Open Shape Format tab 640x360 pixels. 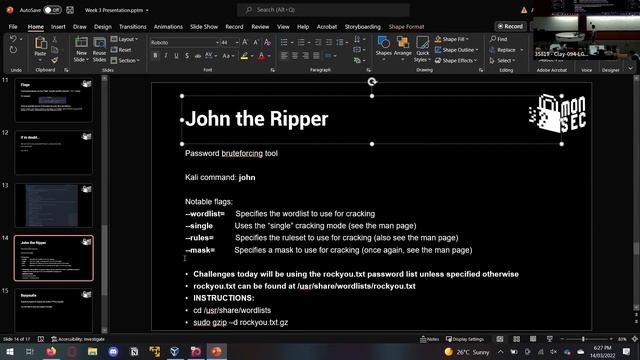[x=406, y=27]
